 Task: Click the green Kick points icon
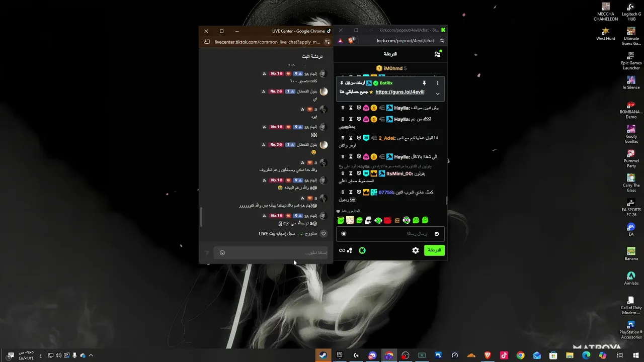[362, 250]
